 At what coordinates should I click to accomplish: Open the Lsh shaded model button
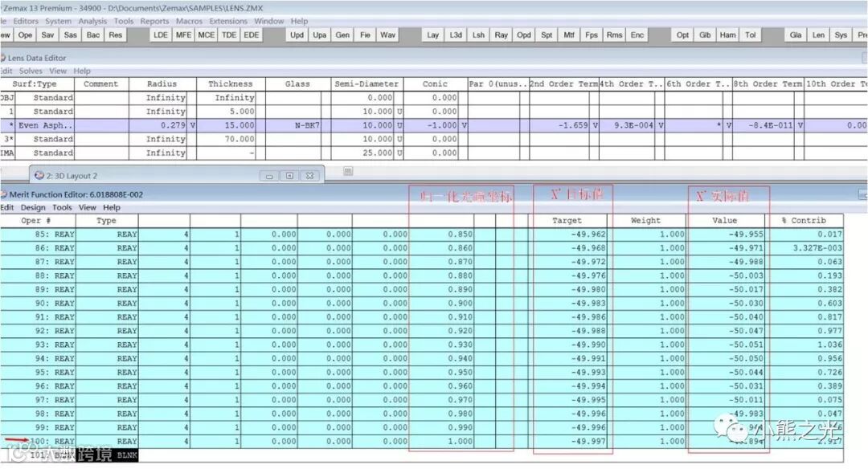pos(478,35)
